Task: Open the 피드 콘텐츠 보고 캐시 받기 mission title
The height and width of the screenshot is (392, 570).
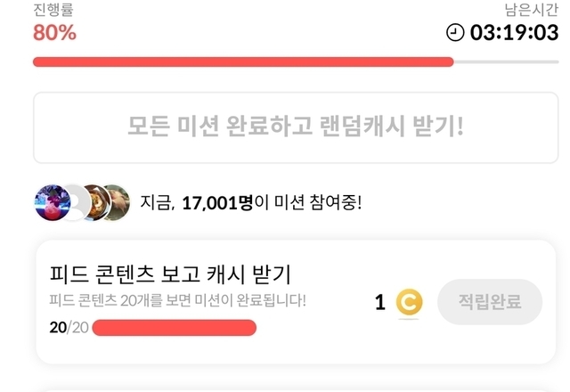Action: coord(171,274)
